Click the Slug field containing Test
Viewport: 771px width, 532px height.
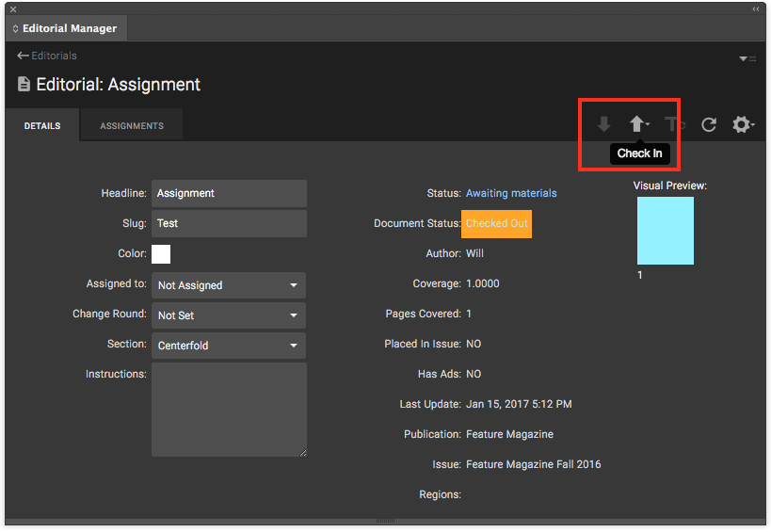229,223
